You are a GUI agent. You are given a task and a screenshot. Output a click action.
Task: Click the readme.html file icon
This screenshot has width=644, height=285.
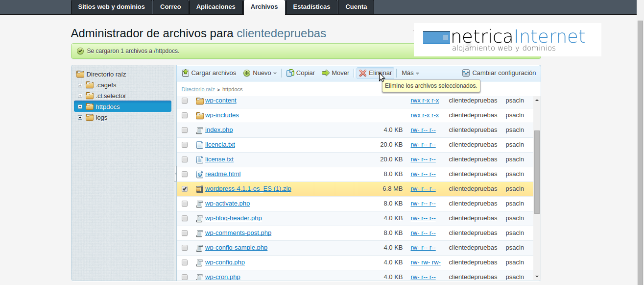click(199, 174)
